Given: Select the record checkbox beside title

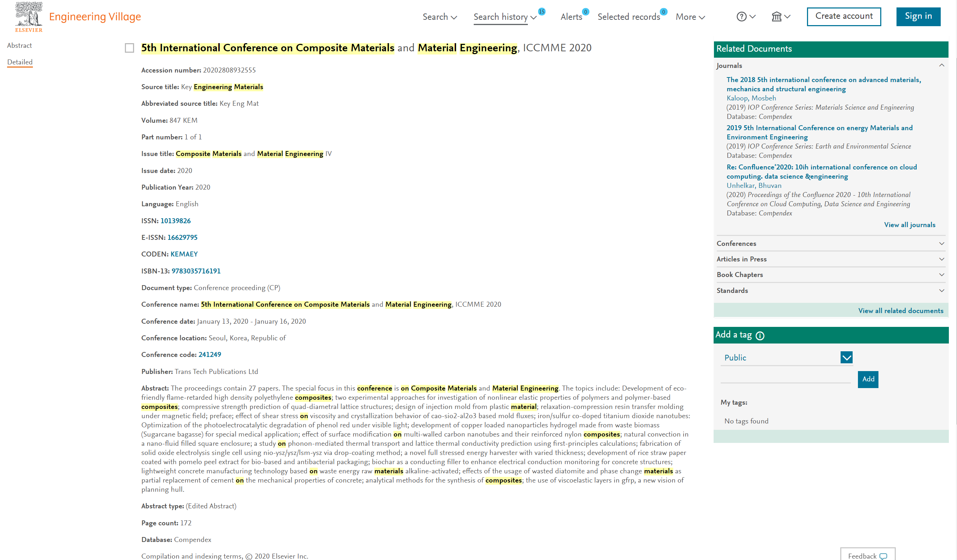Looking at the screenshot, I should [129, 48].
